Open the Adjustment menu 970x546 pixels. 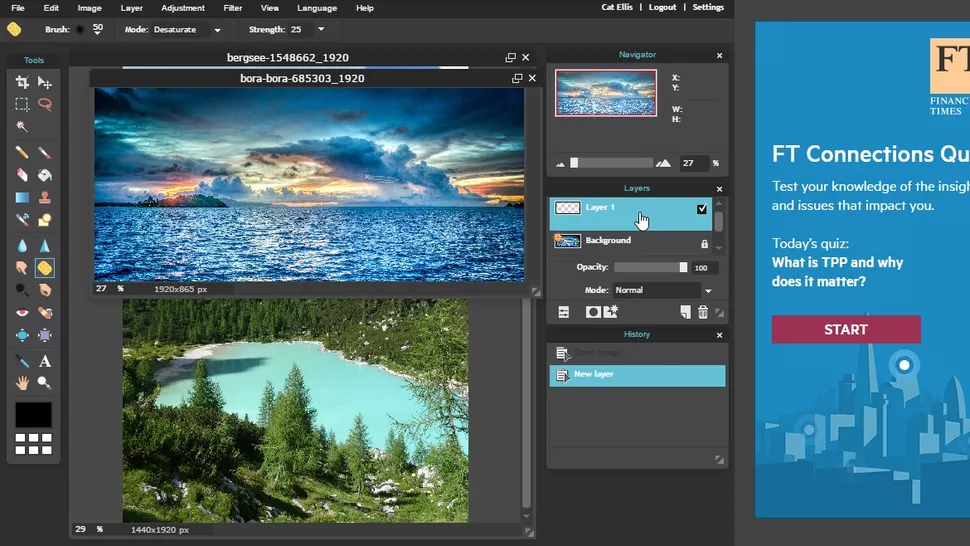(183, 8)
